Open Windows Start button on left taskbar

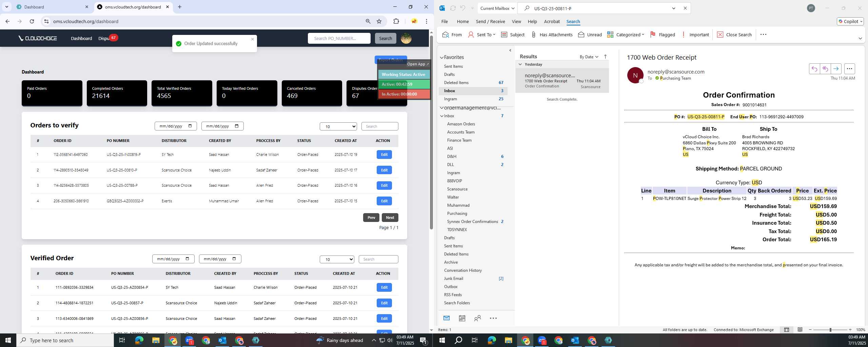click(8, 340)
